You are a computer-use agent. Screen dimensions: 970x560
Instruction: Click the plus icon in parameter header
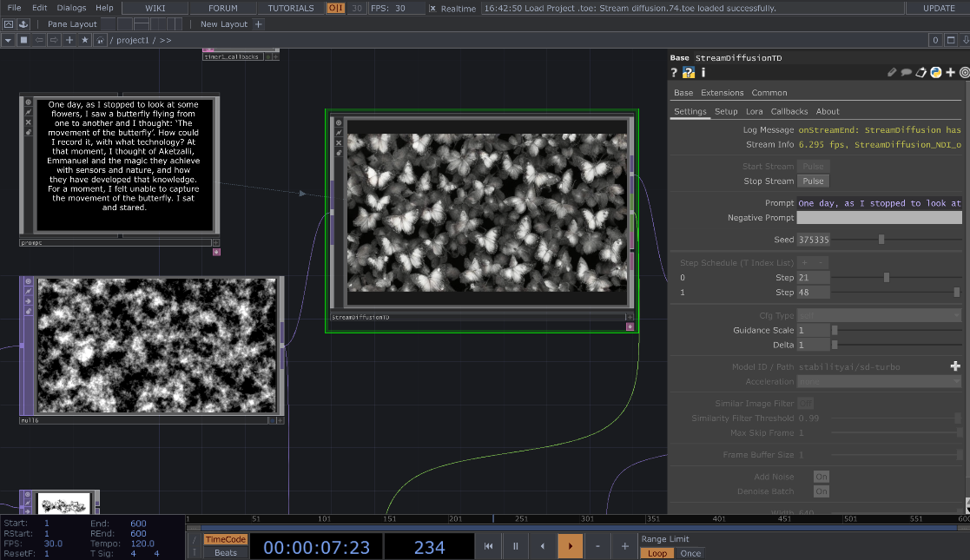(951, 72)
